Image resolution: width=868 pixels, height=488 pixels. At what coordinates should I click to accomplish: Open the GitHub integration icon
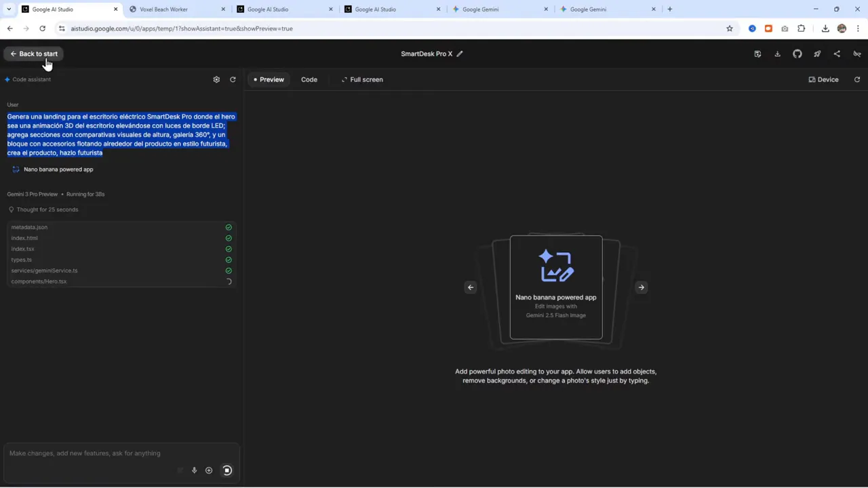click(x=797, y=54)
